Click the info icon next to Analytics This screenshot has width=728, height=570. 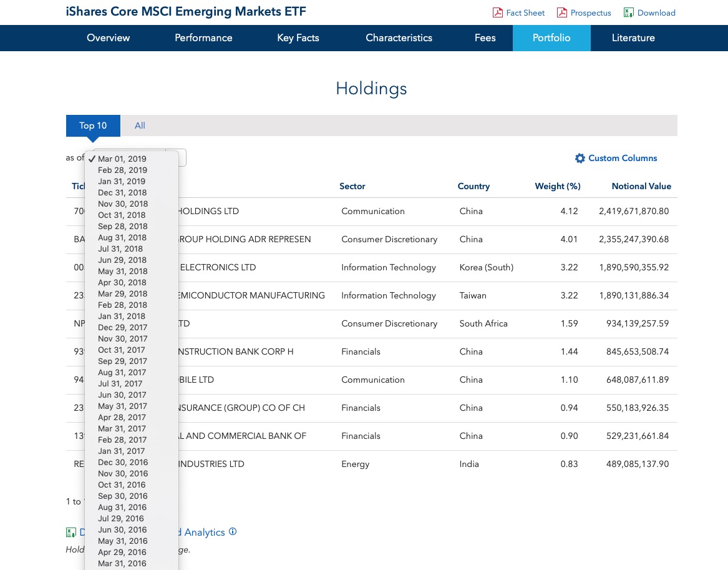pos(233,531)
